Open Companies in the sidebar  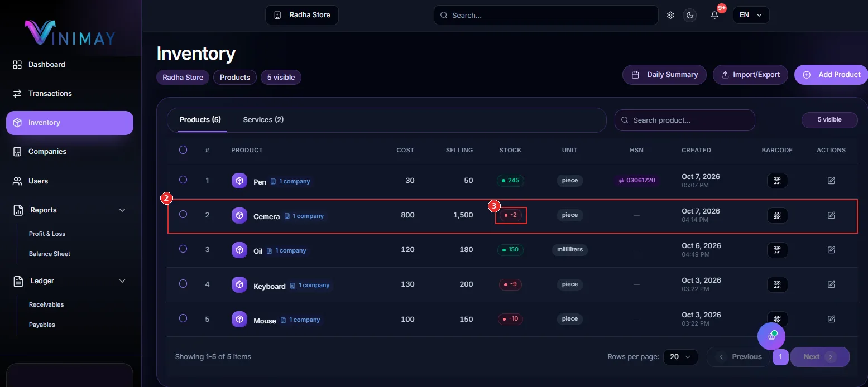coord(70,152)
